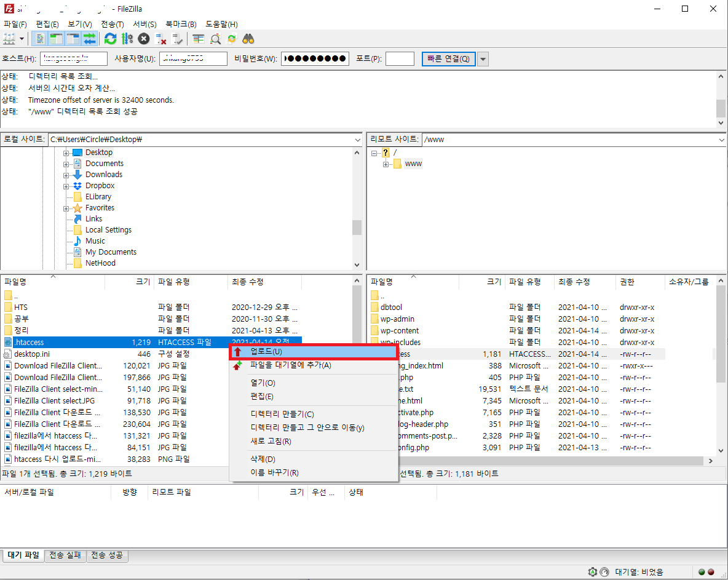Image resolution: width=728 pixels, height=580 pixels.
Task: Open remote site path dropdown
Action: point(721,140)
